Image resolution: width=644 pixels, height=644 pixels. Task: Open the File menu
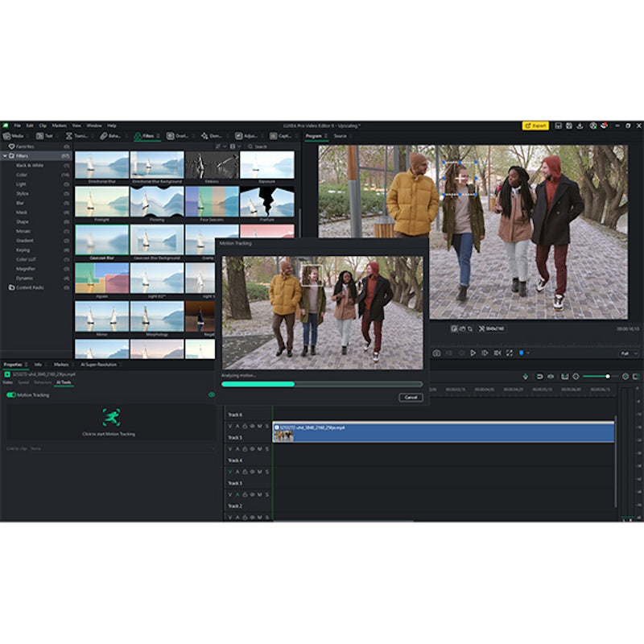(x=17, y=126)
